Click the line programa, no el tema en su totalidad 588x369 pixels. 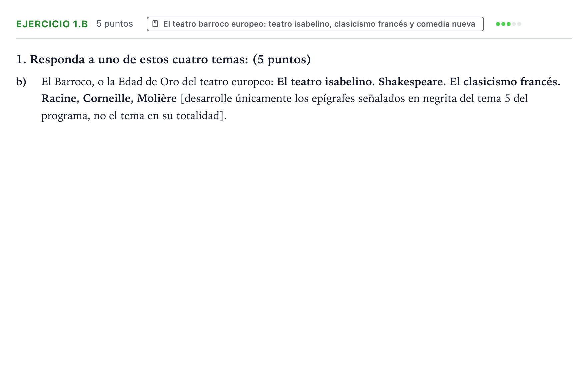tap(134, 116)
